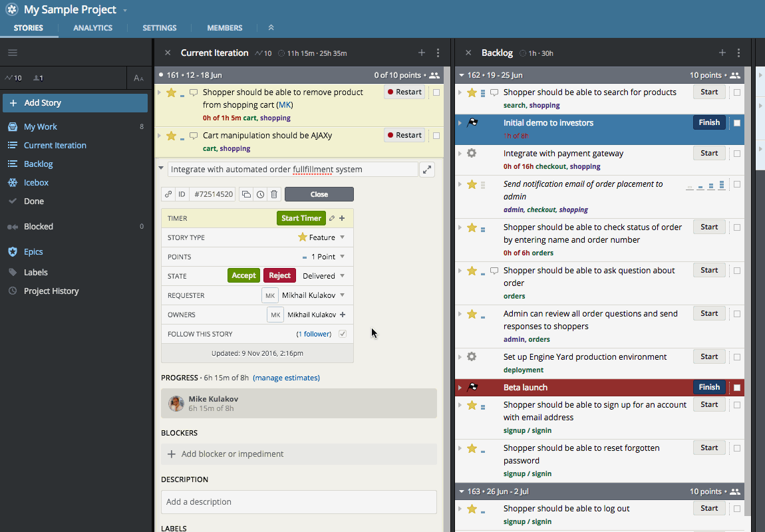765x532 pixels.
Task: Click the Project History clock icon
Action: [x=13, y=291]
